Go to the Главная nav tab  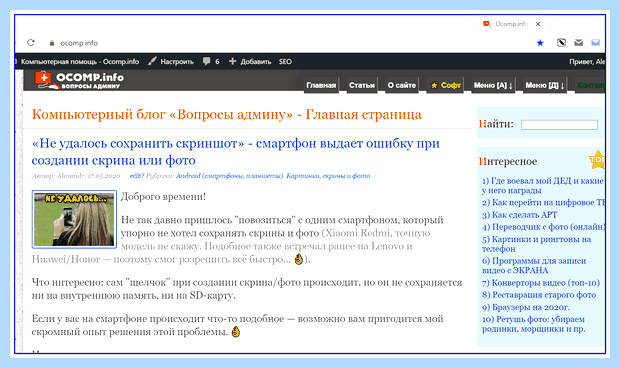coord(321,85)
